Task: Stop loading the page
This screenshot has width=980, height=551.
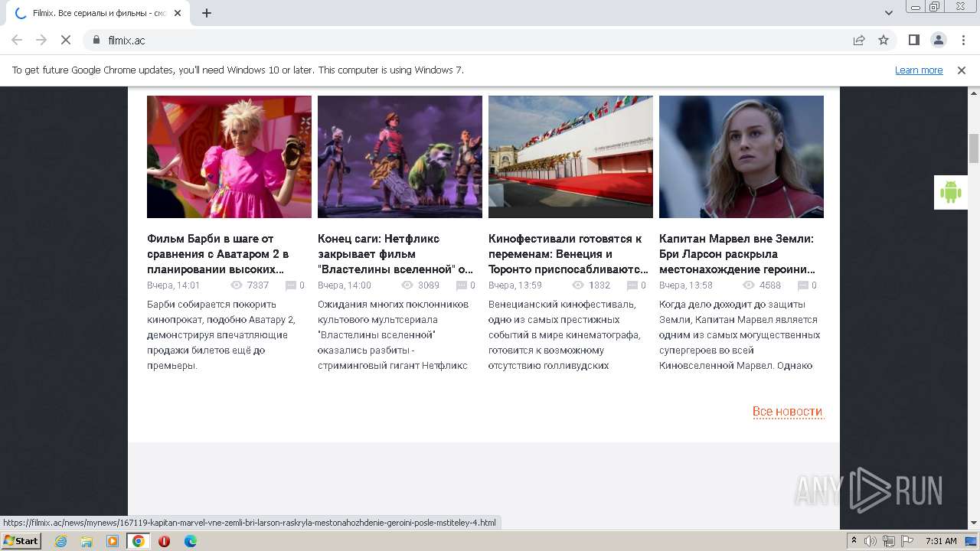Action: pyautogui.click(x=66, y=40)
